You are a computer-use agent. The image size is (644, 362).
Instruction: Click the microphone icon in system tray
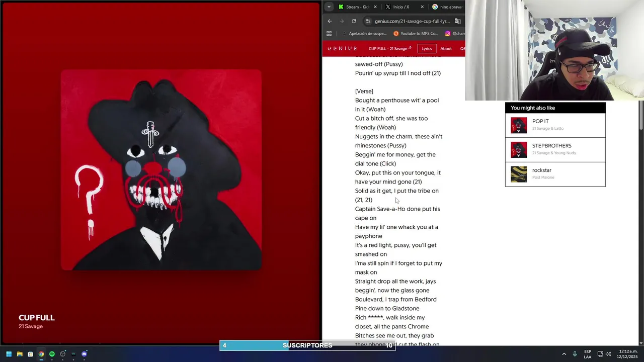point(575,354)
